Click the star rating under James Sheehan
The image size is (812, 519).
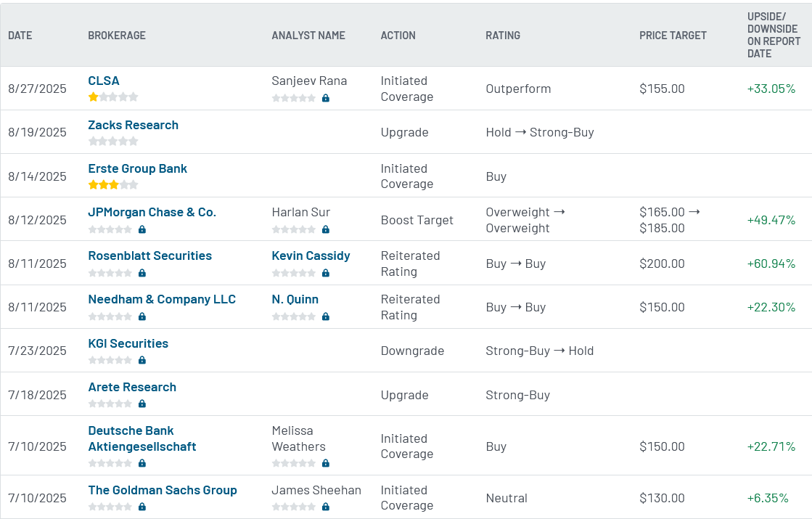294,507
